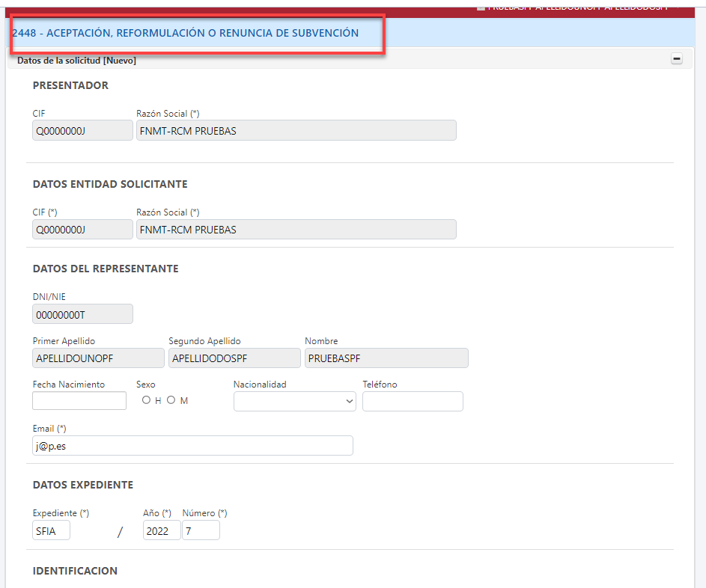Click the Primer Apellido field
Viewport: 706px width, 588px height.
tap(98, 358)
